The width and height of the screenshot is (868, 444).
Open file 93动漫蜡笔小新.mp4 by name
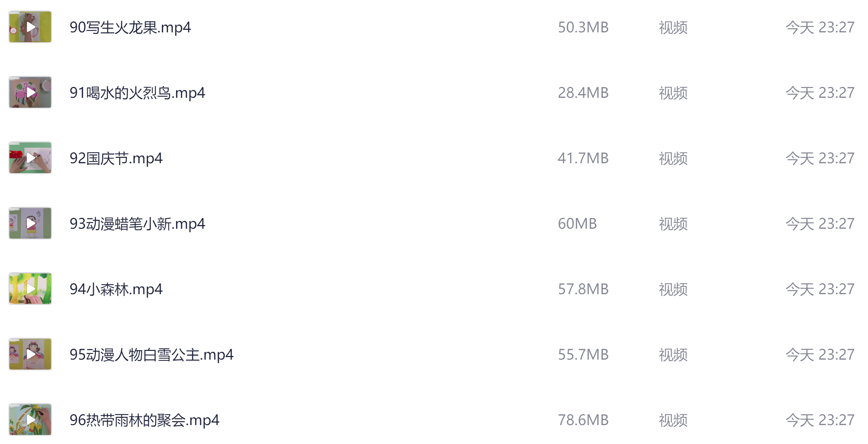pos(137,224)
